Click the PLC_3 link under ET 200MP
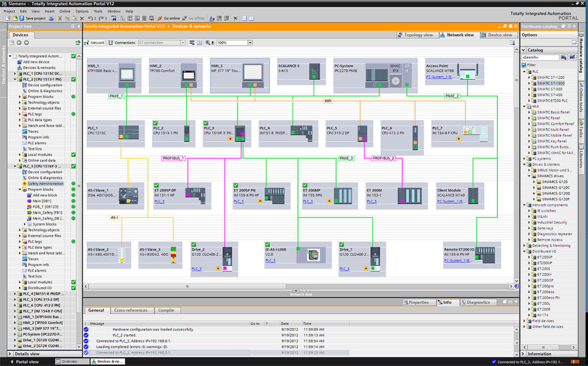 tap(308, 202)
